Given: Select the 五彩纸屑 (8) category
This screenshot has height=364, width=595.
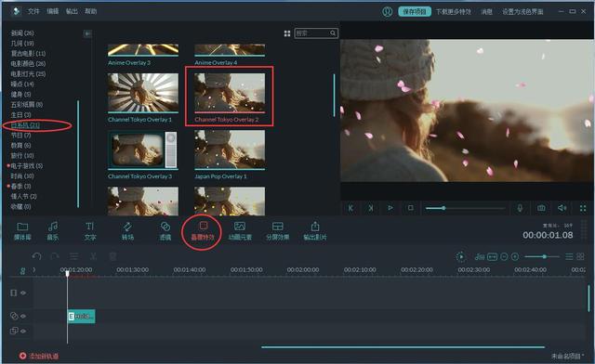Looking at the screenshot, I should tap(27, 104).
